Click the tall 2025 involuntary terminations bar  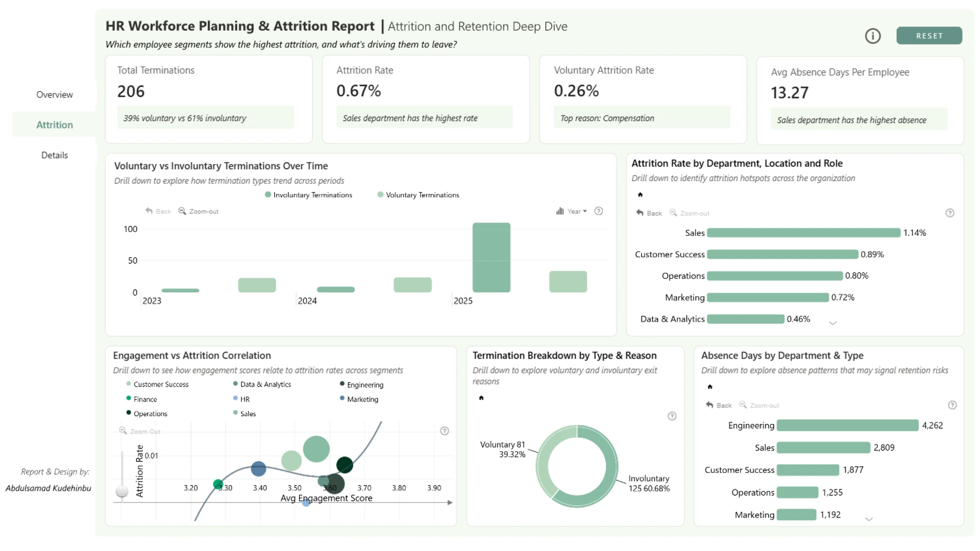coord(491,258)
